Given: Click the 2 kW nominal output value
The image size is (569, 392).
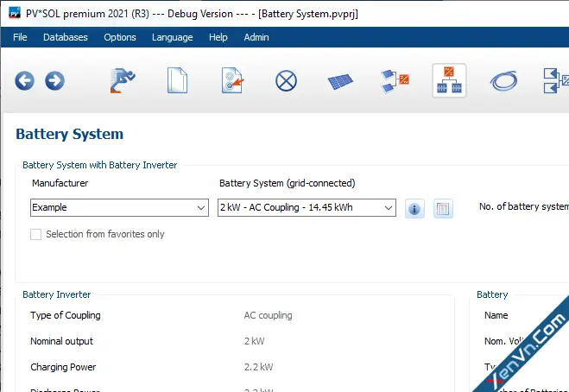Looking at the screenshot, I should pyautogui.click(x=254, y=341).
